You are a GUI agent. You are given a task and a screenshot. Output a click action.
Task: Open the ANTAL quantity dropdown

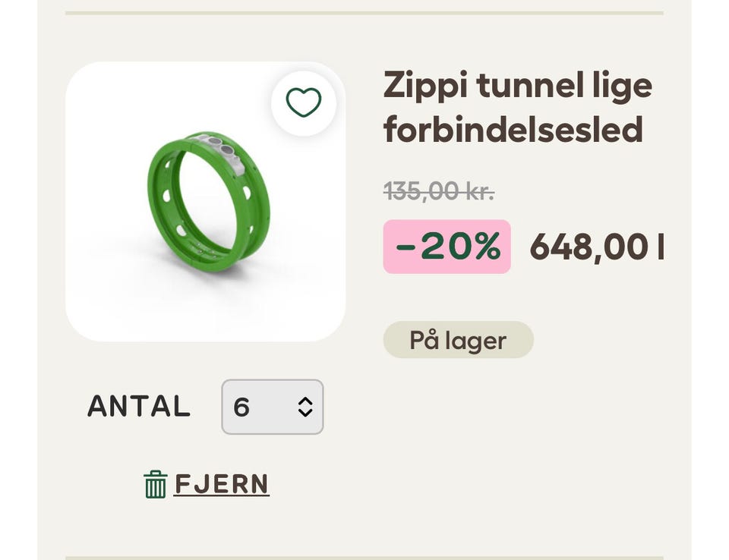click(x=272, y=407)
